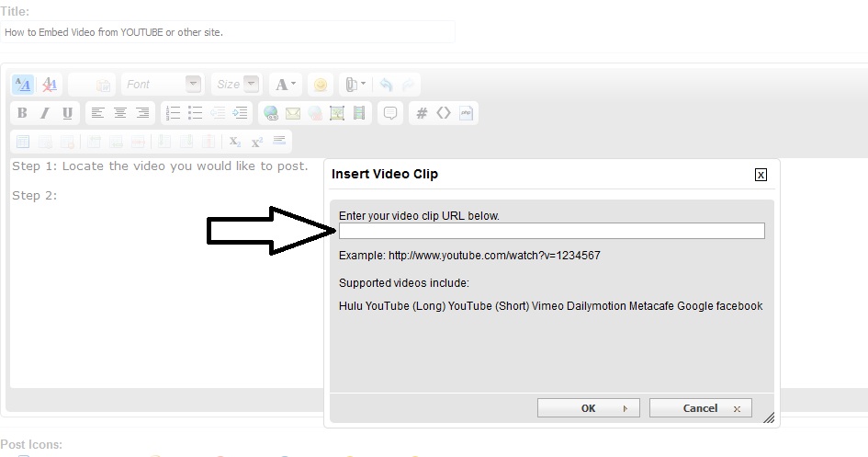This screenshot has height=457, width=868.
Task: Toggle bold formatting
Action: (22, 113)
